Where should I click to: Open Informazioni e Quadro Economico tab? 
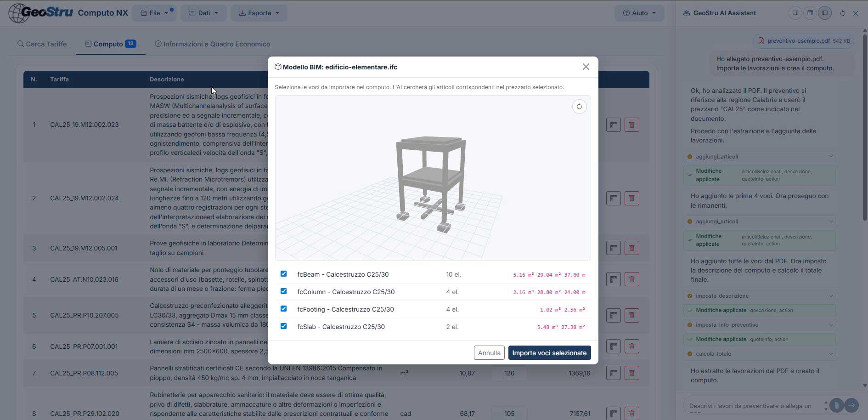point(212,44)
